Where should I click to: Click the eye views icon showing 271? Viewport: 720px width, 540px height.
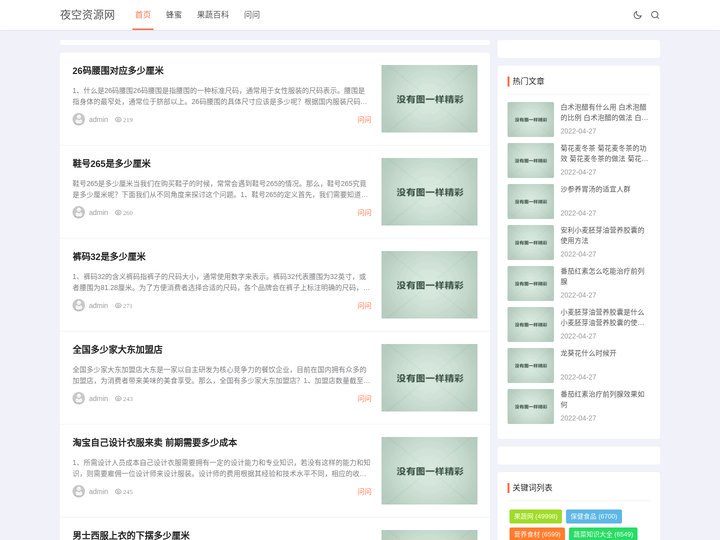point(118,305)
